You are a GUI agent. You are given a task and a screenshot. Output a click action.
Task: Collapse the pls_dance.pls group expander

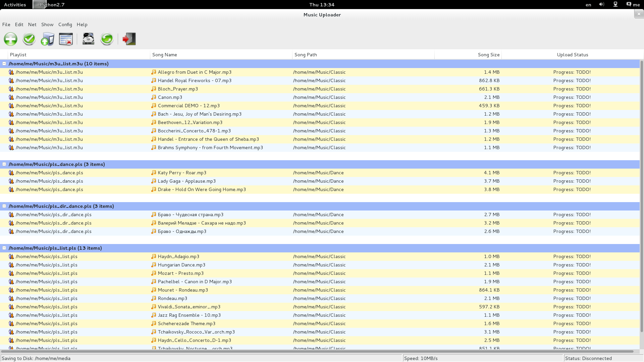point(4,164)
